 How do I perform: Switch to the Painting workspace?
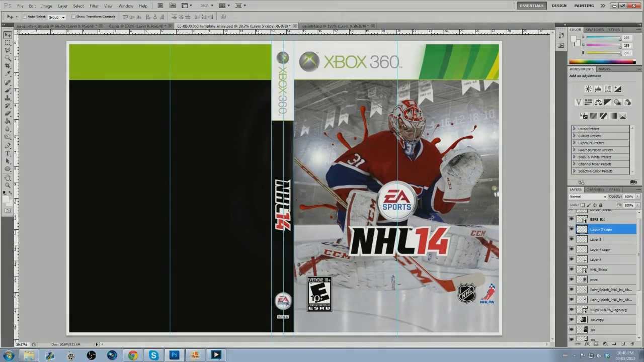point(584,6)
